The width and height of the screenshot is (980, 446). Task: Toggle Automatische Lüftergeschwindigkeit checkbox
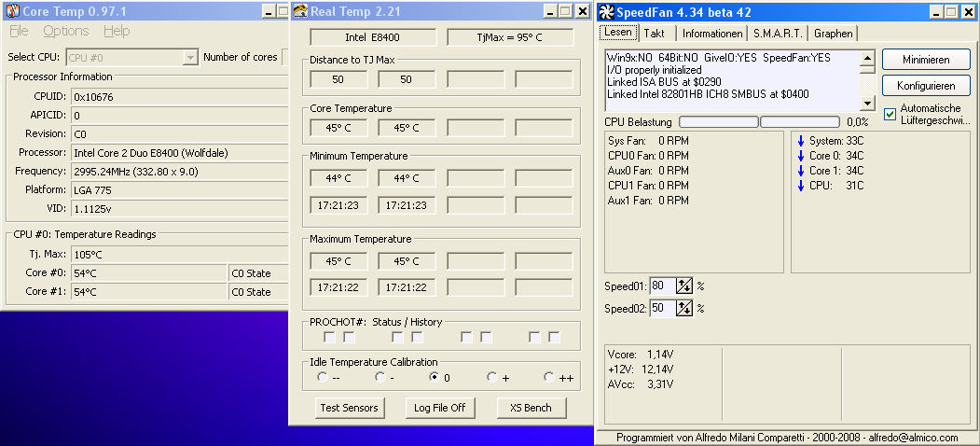[x=890, y=115]
